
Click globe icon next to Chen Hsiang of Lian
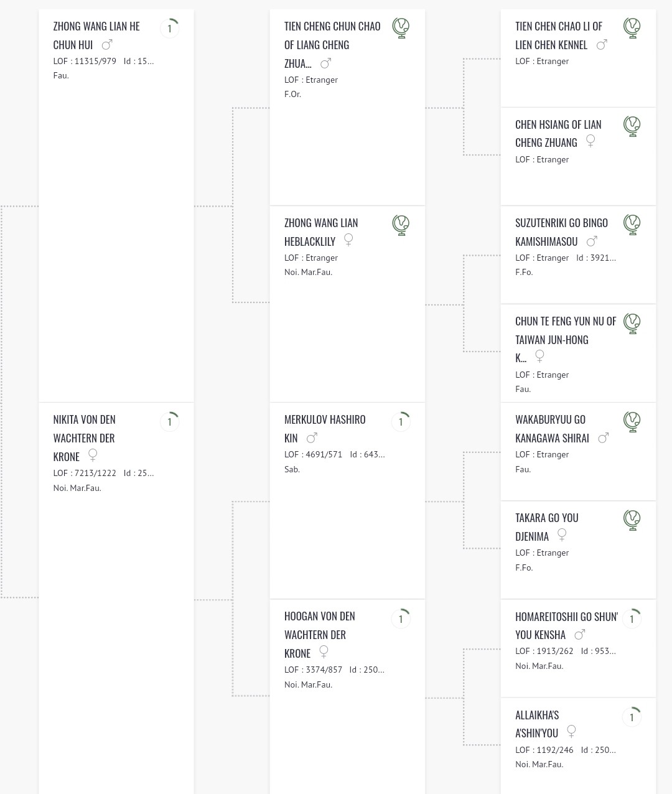tap(632, 126)
